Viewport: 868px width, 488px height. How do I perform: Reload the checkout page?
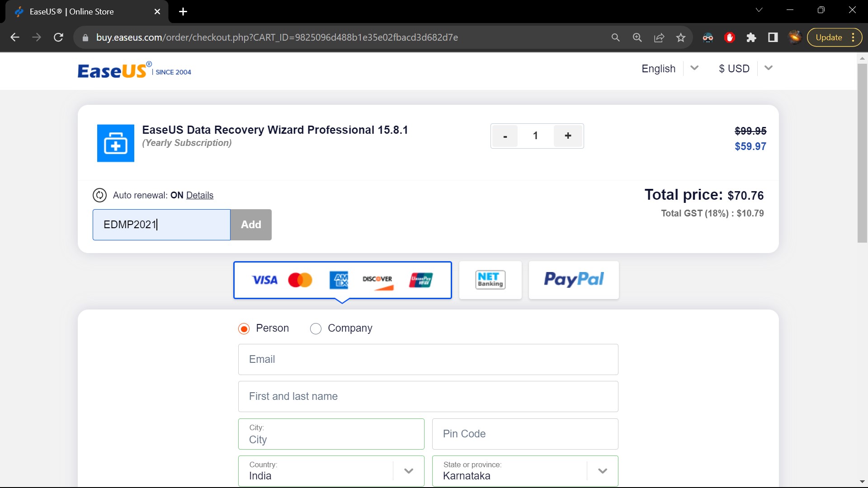tap(58, 38)
